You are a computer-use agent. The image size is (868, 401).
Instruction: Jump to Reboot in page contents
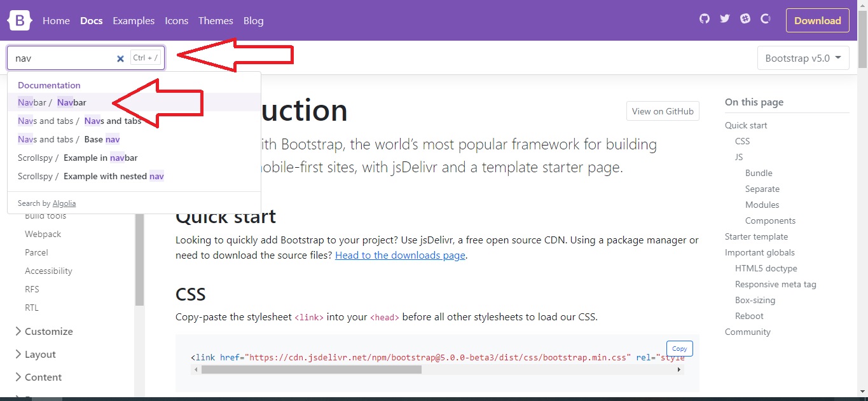pos(749,316)
